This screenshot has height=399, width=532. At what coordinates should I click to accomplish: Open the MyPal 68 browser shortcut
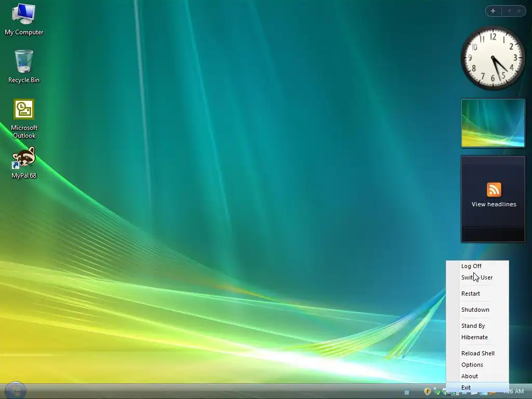tap(24, 163)
